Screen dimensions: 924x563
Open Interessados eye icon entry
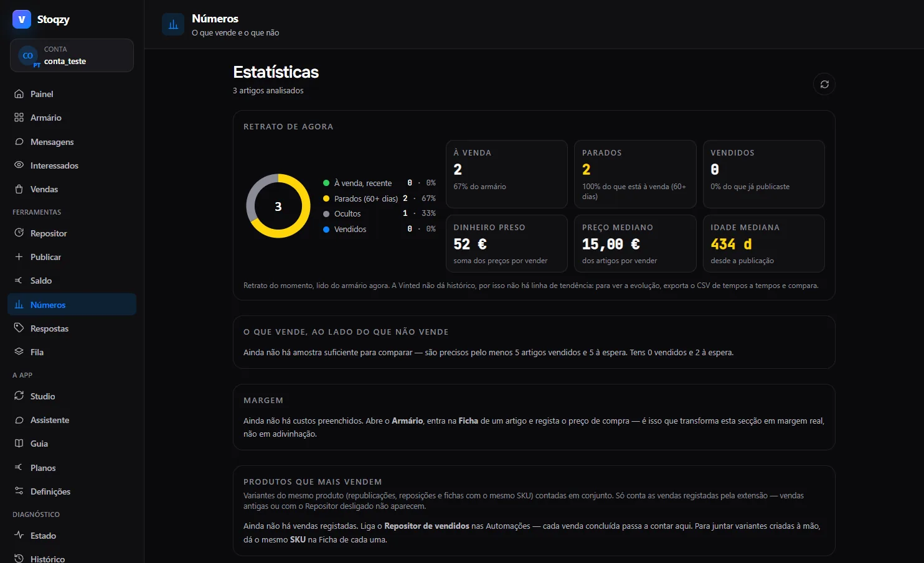[x=19, y=165]
